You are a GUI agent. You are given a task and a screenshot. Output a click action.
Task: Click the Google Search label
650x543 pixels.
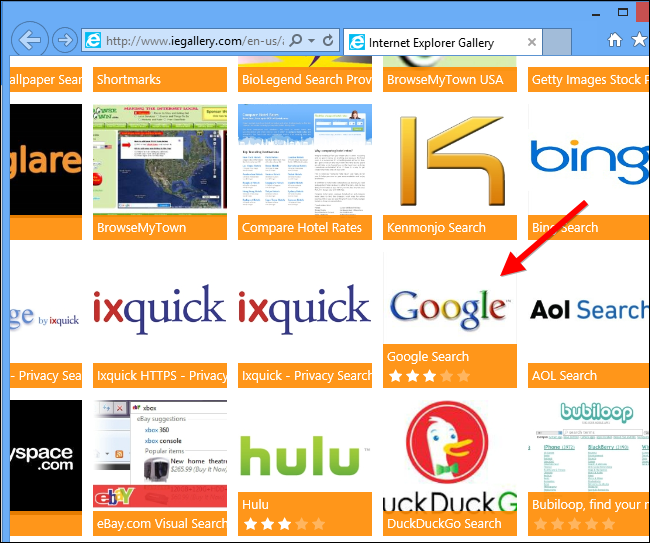(x=428, y=356)
